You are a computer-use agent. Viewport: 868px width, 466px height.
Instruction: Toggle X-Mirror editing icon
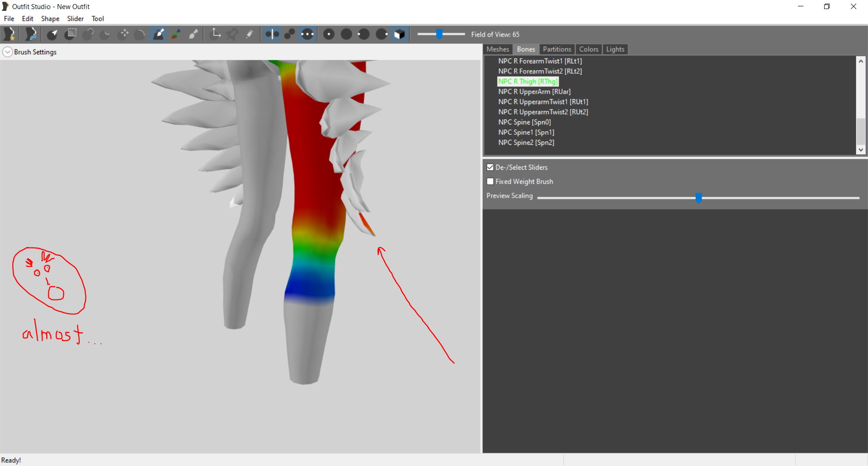(x=272, y=34)
